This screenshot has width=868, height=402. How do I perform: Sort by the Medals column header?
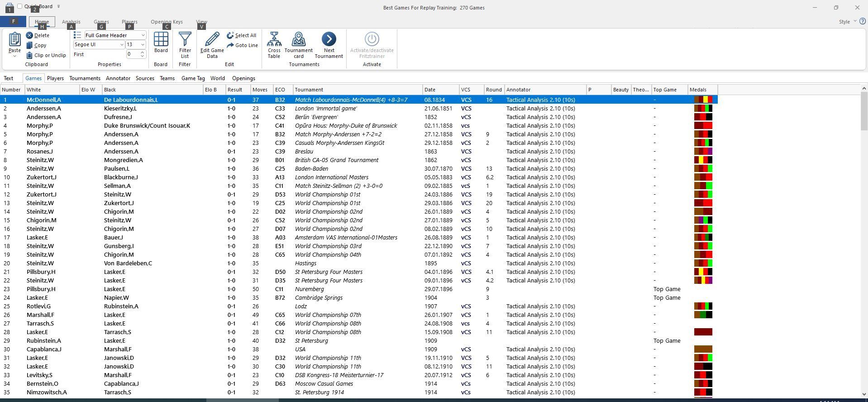tap(703, 90)
